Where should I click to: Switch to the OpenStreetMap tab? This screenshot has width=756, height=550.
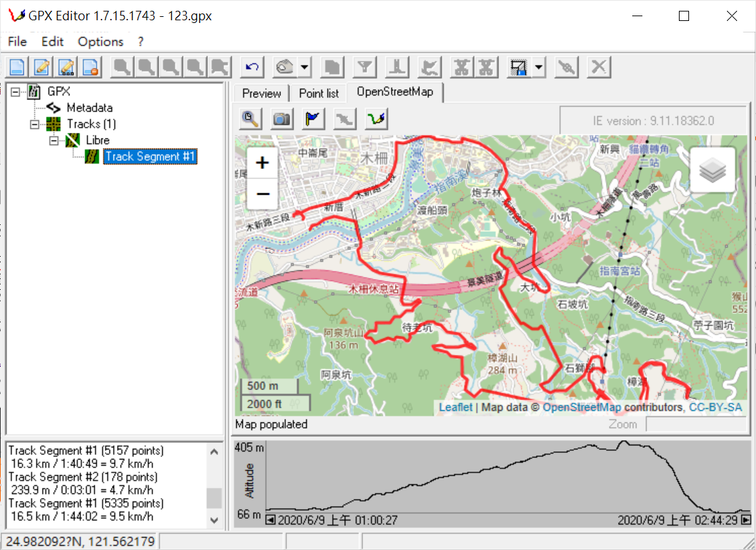pos(395,92)
